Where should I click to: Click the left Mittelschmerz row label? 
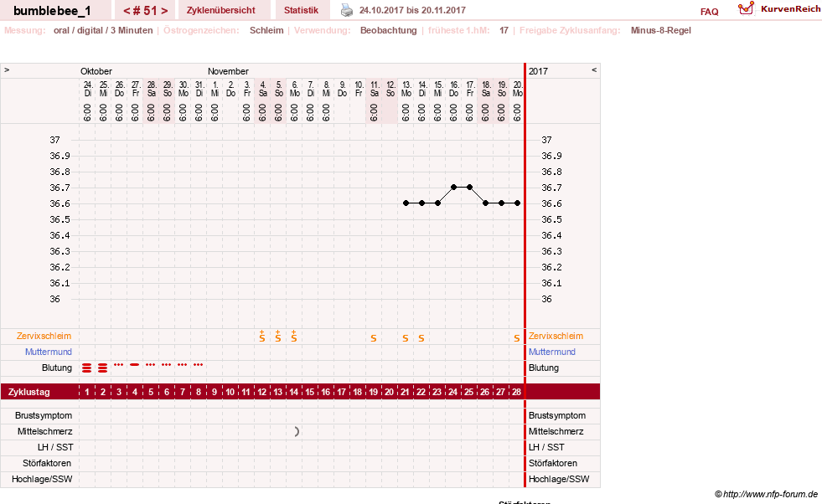tap(45, 431)
